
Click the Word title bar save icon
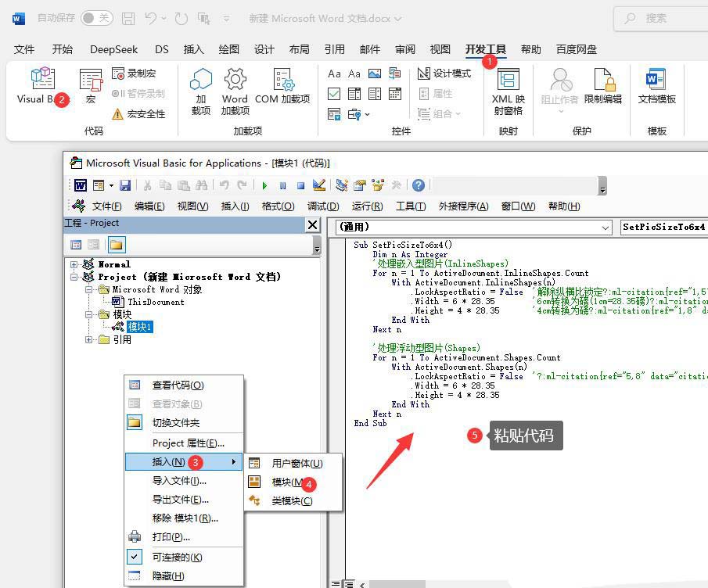click(x=128, y=19)
